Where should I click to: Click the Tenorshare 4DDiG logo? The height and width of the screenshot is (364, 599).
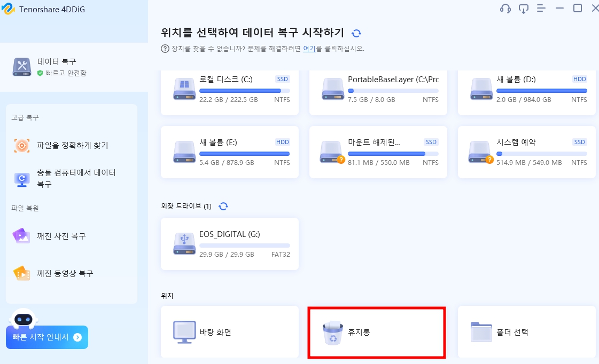7,9
